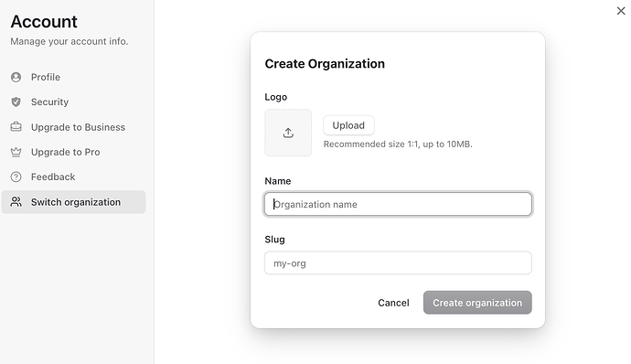
Task: Click the Upgrade to Business briefcase icon
Action: click(x=16, y=127)
